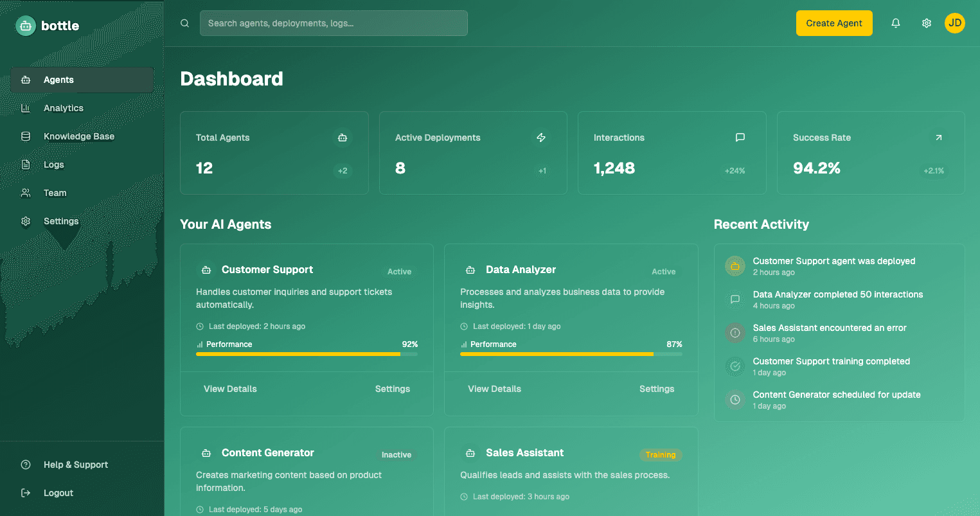Click the Sales Assistant card title
980x516 pixels.
(524, 453)
